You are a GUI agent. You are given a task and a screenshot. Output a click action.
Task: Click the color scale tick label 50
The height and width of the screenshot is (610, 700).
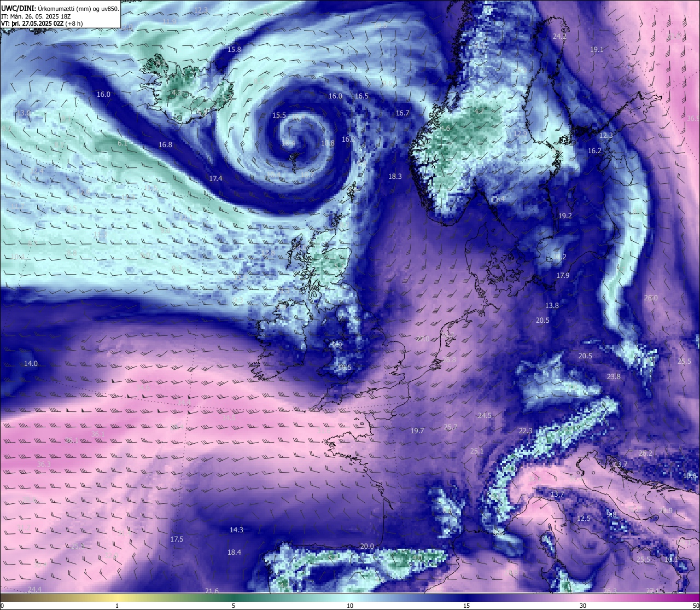(x=696, y=606)
